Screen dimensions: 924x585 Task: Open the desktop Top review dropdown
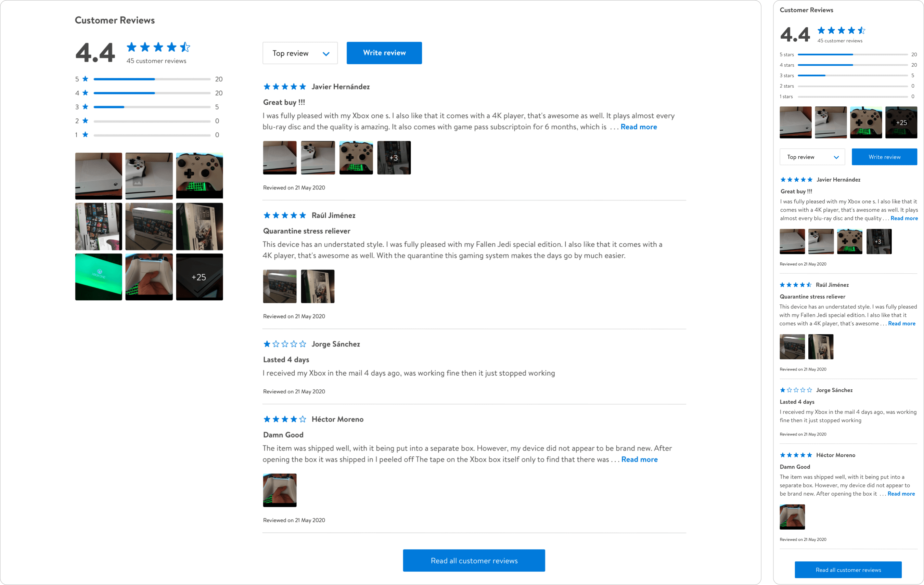300,53
